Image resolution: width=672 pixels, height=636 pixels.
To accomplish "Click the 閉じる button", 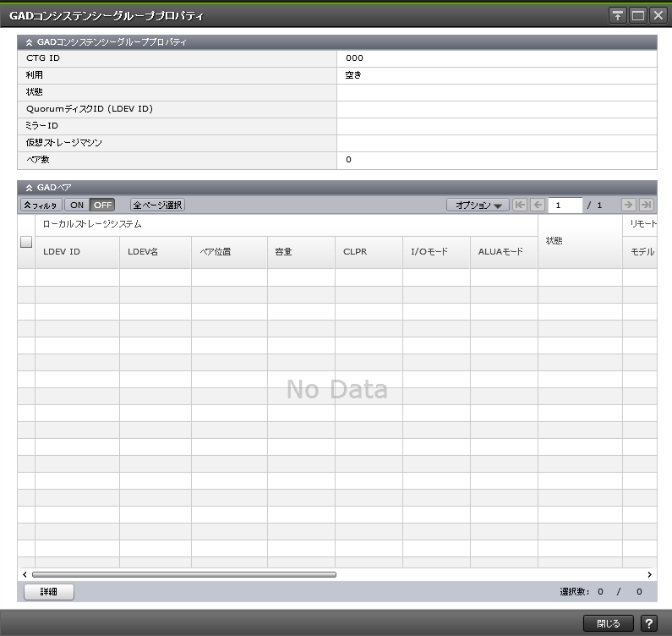I will coord(608,623).
